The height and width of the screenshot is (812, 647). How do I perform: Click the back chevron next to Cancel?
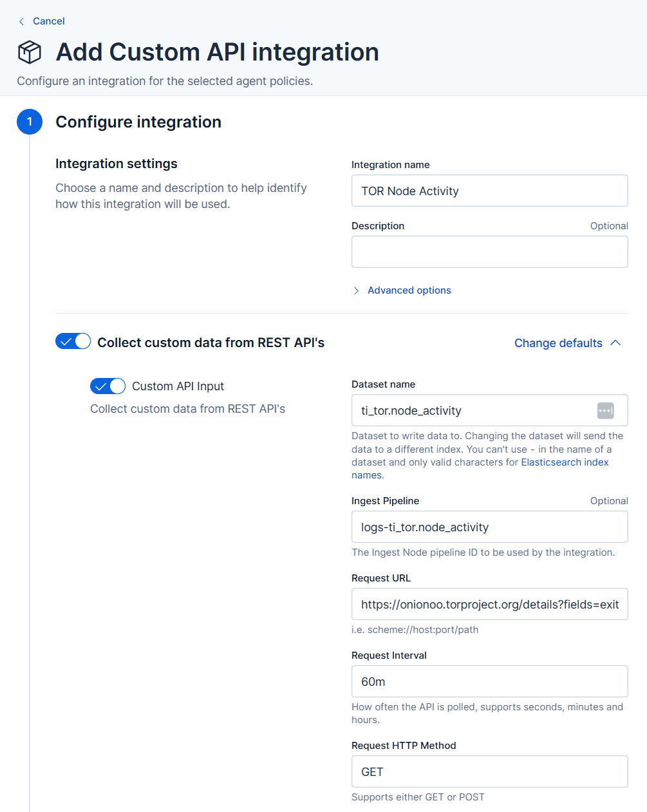[x=21, y=21]
